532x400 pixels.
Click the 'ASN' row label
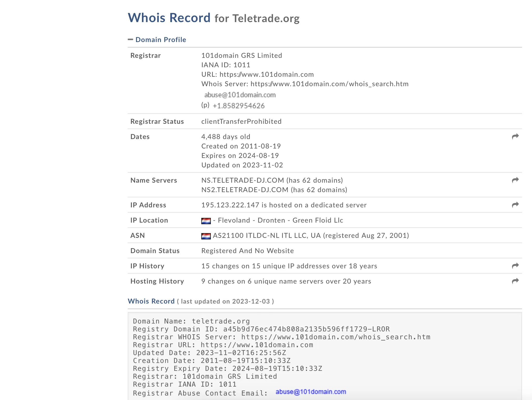pyautogui.click(x=137, y=235)
